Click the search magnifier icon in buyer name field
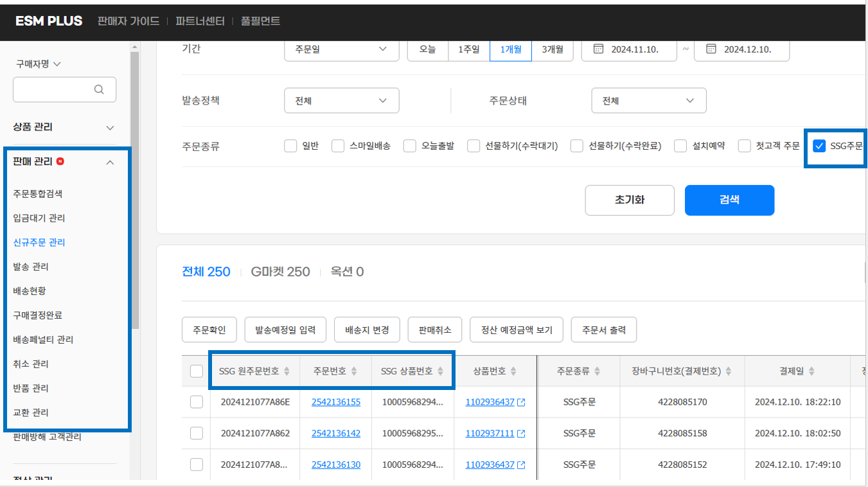868x487 pixels. click(98, 89)
